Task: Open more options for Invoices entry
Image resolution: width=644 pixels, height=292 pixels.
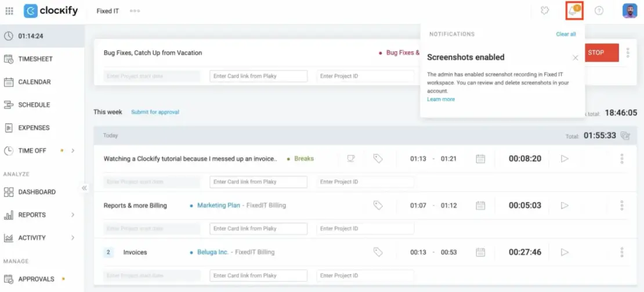Action: (x=622, y=252)
